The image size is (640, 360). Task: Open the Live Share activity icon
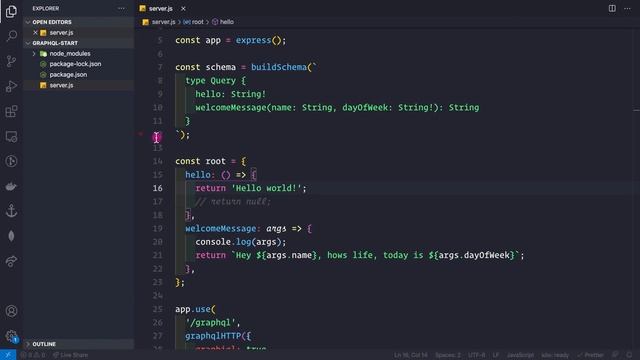11,261
